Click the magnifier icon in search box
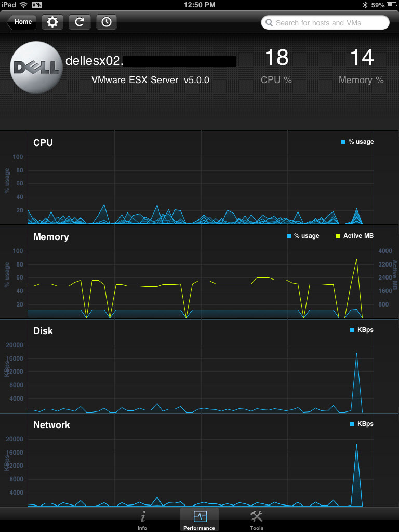The height and width of the screenshot is (532, 399). tap(270, 23)
